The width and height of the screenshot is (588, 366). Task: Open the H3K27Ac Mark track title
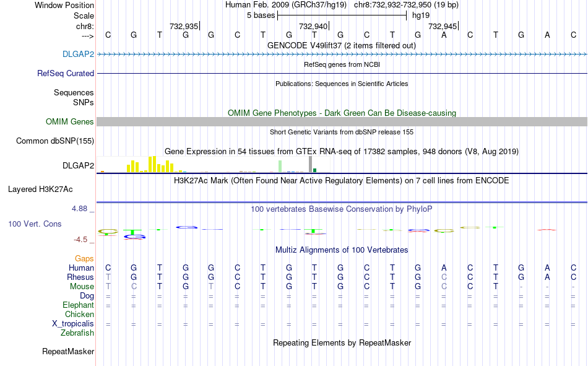click(341, 181)
